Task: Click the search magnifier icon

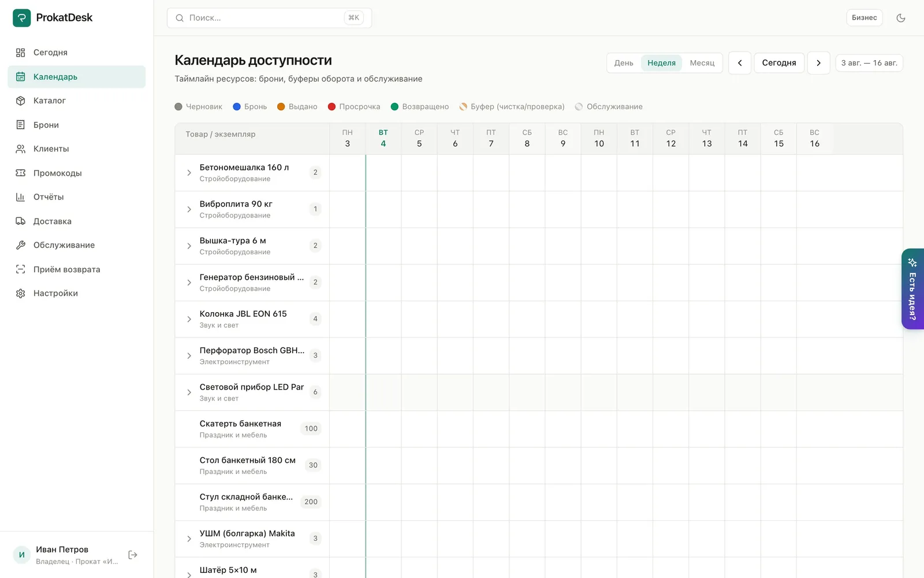Action: pyautogui.click(x=180, y=18)
